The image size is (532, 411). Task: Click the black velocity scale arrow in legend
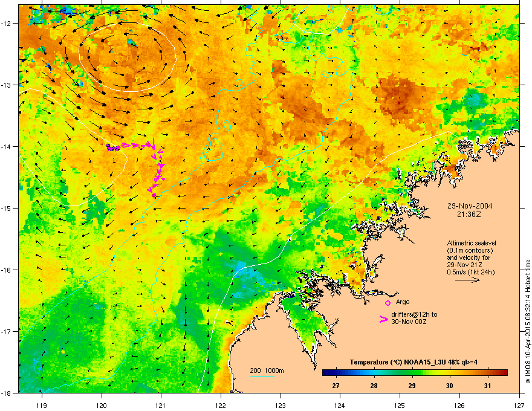click(x=467, y=280)
